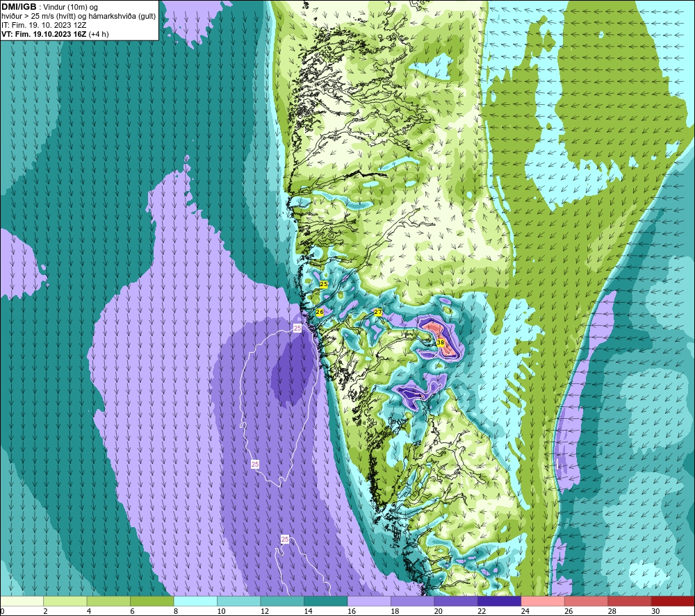This screenshot has height=616, width=695.
Task: Click the pale yellow 0–2 m/s legend swatch
Action: 22,601
